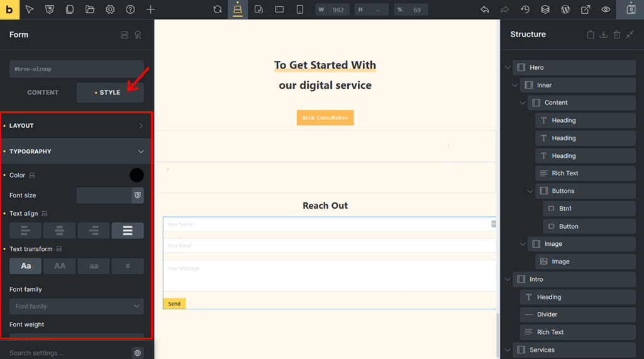Click the Your Name form field
This screenshot has width=644, height=359.
click(x=330, y=224)
